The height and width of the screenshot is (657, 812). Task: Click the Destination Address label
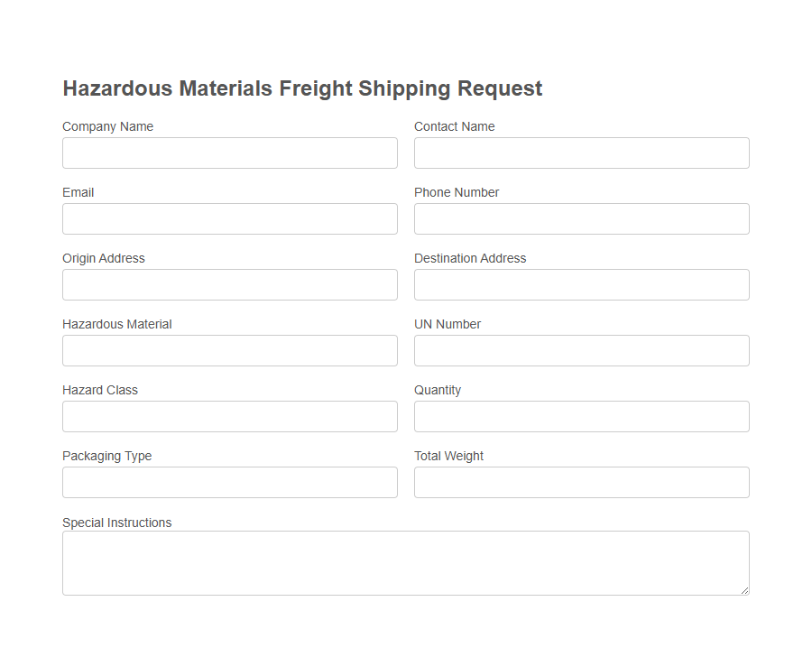470,258
